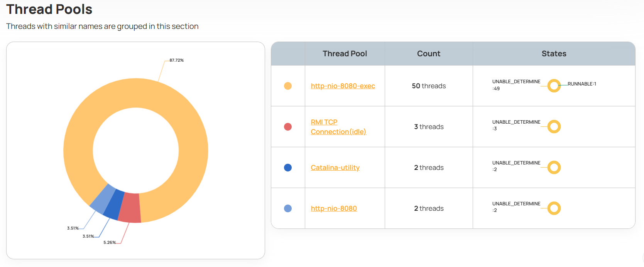644x267 pixels.
Task: Click the 50 threads count cell
Action: (429, 86)
